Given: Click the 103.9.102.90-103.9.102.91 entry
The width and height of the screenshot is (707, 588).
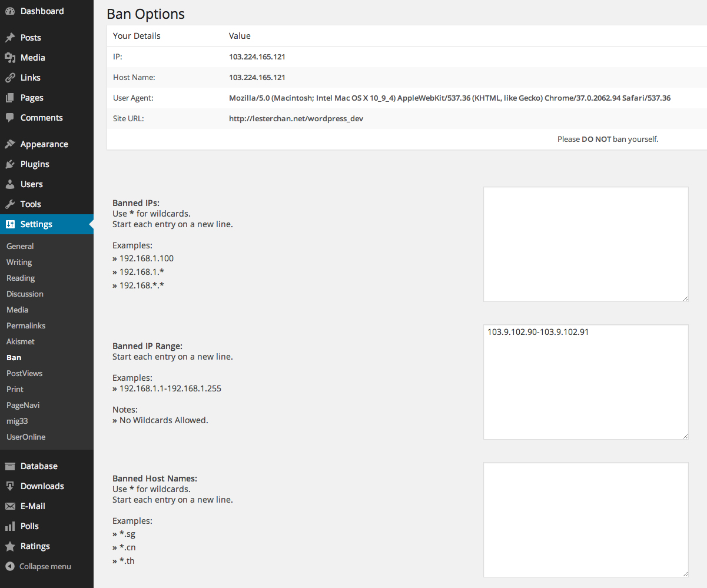Looking at the screenshot, I should (538, 332).
